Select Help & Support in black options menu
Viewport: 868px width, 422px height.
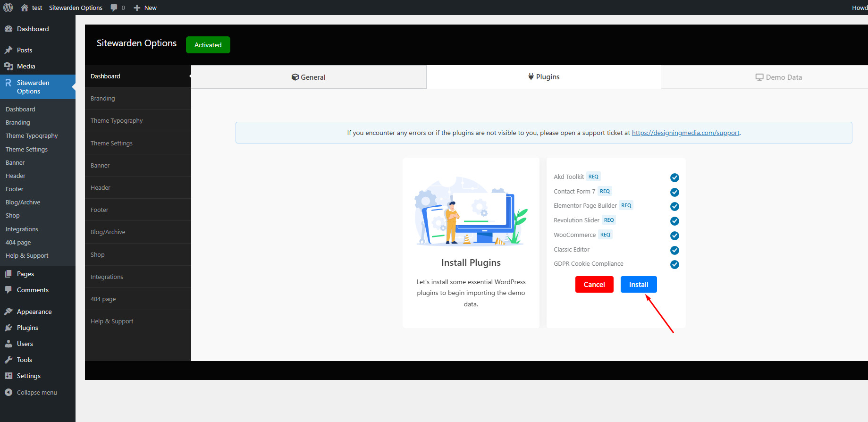pos(138,321)
